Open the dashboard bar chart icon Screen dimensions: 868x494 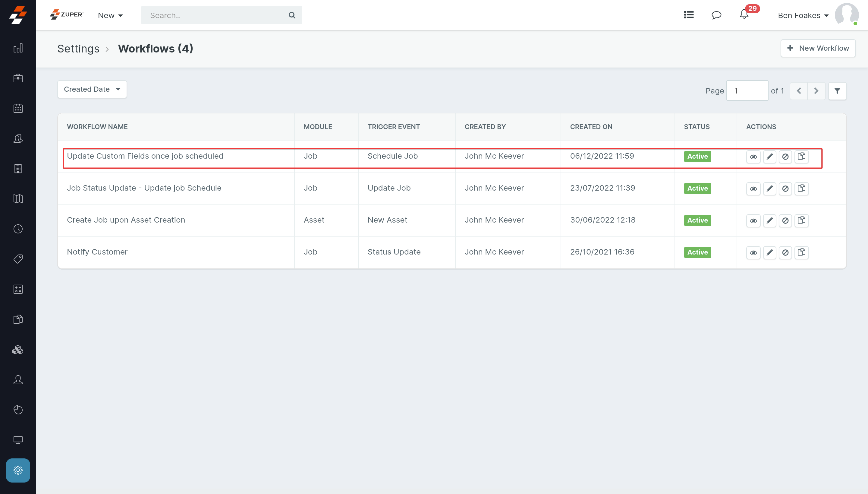click(18, 48)
